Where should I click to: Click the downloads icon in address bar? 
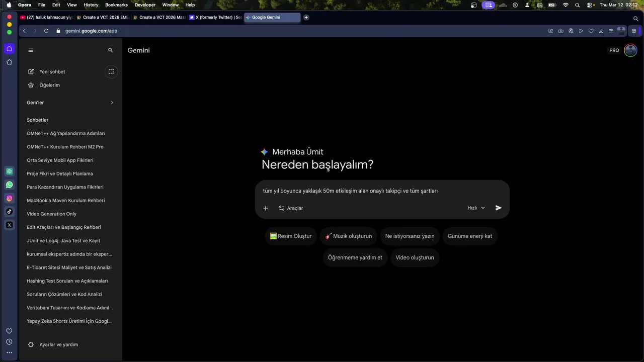(601, 31)
